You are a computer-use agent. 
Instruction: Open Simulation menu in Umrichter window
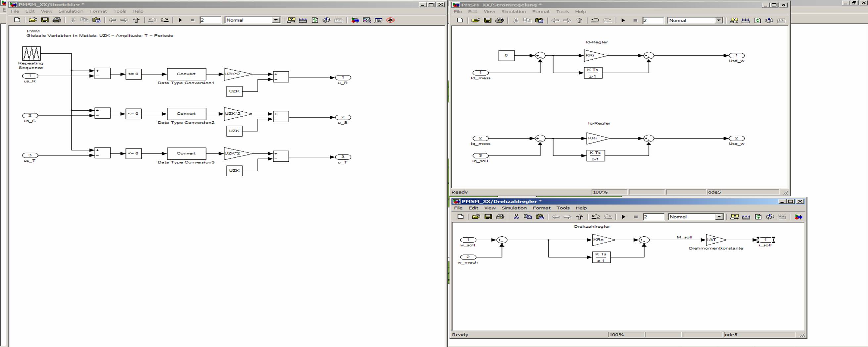(71, 11)
